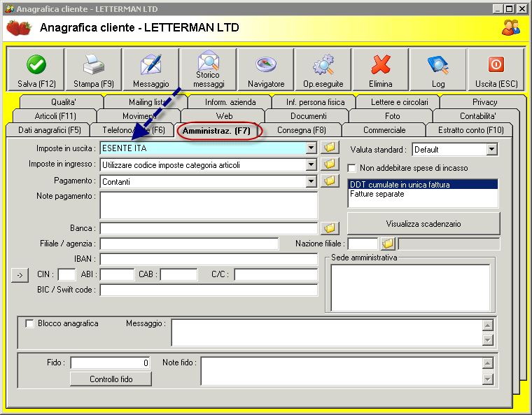Click the Uscita (ESC) power icon

496,64
